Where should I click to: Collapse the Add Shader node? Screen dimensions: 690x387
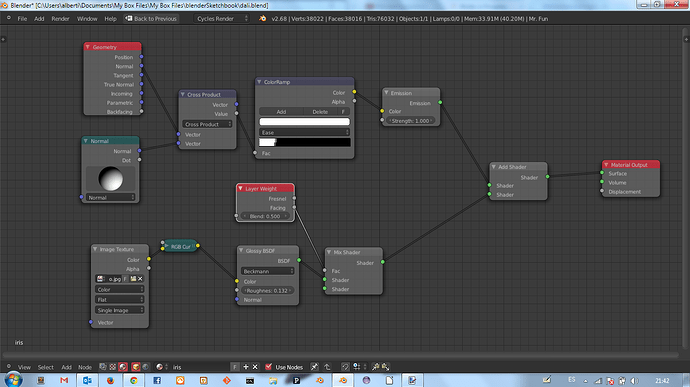click(494, 167)
